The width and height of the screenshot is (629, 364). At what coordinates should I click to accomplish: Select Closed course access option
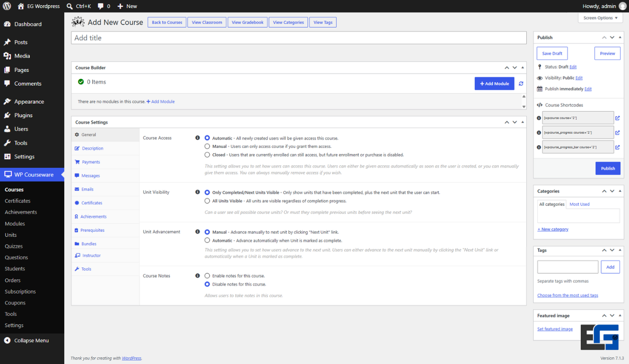[x=207, y=155]
